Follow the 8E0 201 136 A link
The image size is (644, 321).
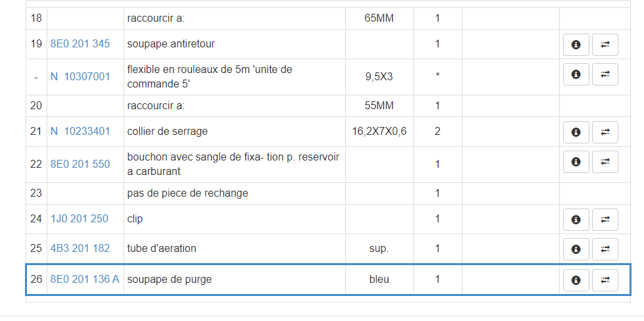(x=85, y=280)
